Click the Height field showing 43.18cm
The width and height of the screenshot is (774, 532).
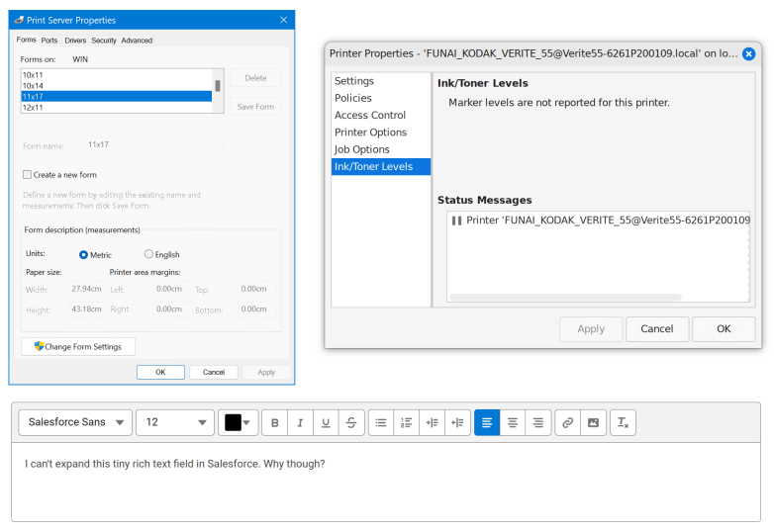tap(87, 310)
